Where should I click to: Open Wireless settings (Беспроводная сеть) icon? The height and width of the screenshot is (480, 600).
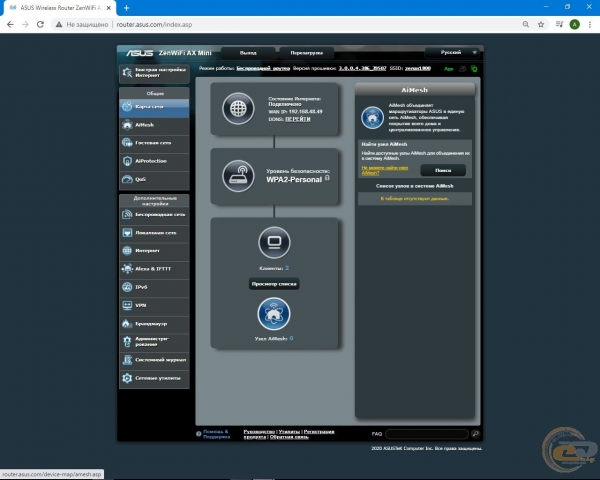pyautogui.click(x=127, y=214)
